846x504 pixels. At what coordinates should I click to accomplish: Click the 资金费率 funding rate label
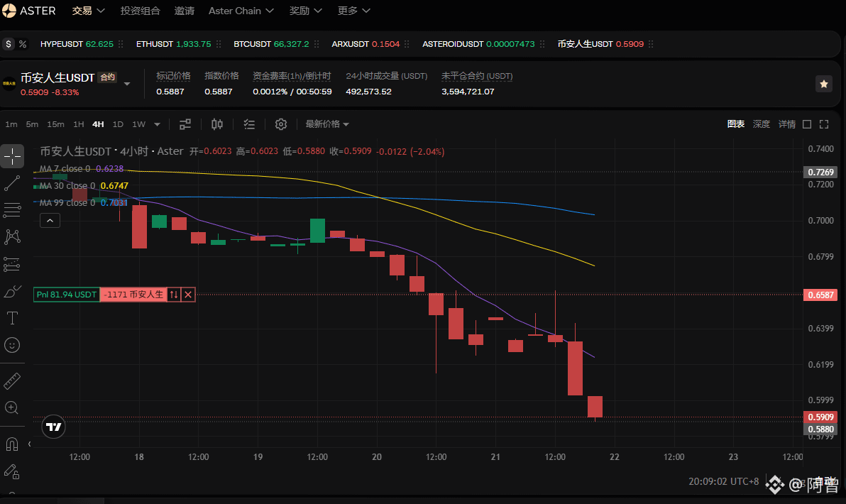pos(292,76)
